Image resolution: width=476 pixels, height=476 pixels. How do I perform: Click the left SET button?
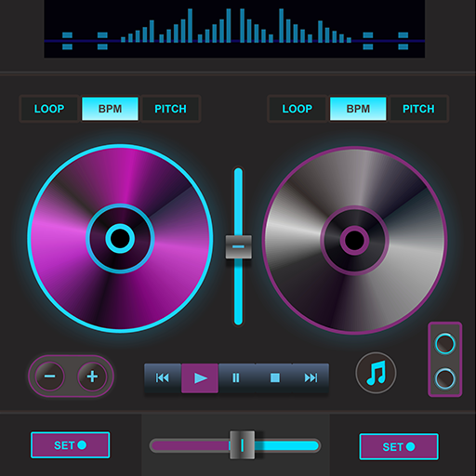point(71,445)
